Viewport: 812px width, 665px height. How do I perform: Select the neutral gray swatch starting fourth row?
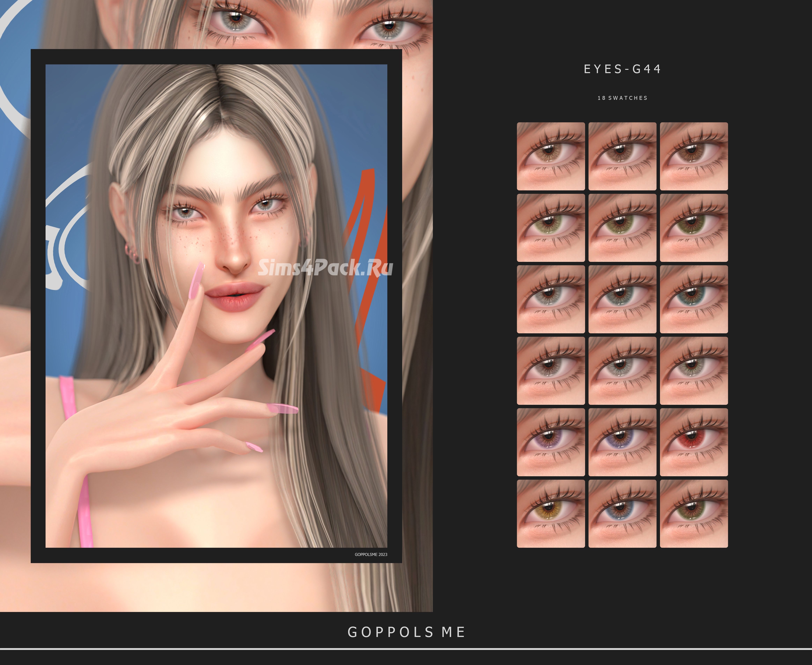click(551, 371)
